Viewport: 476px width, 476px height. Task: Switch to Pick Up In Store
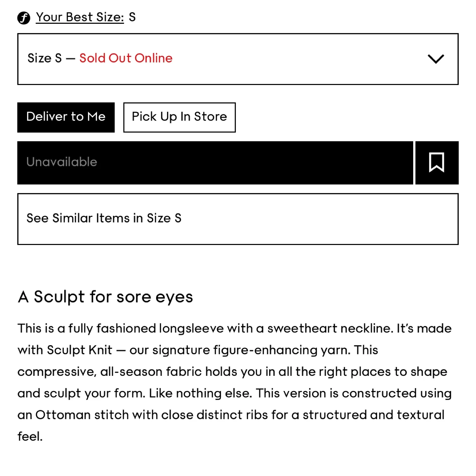(x=179, y=117)
